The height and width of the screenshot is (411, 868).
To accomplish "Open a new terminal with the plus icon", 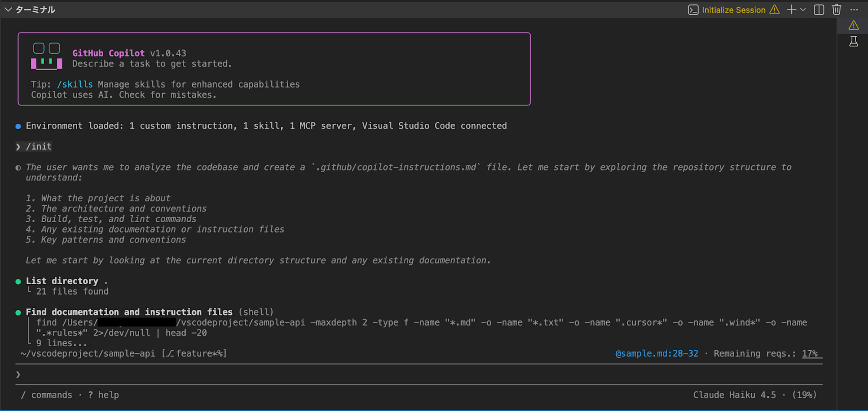I will click(x=792, y=10).
